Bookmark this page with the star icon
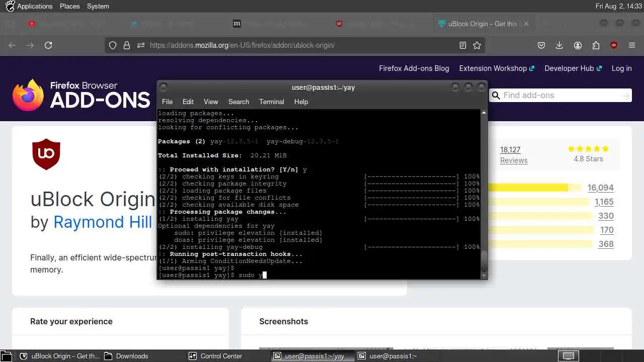This screenshot has width=644, height=362. [x=477, y=45]
